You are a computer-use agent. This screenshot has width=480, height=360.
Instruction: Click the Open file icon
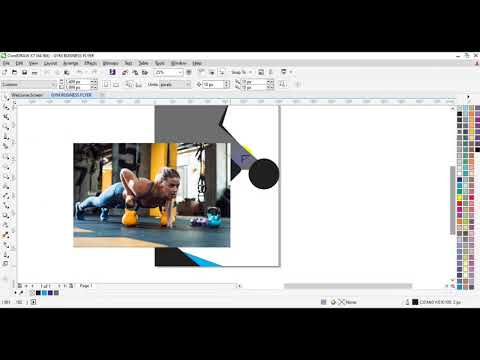14,72
